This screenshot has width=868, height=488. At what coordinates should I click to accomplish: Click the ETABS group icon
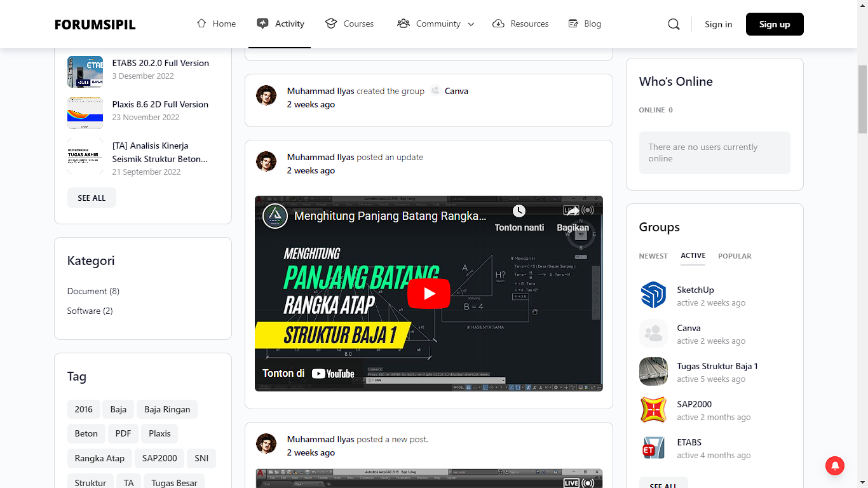(653, 449)
